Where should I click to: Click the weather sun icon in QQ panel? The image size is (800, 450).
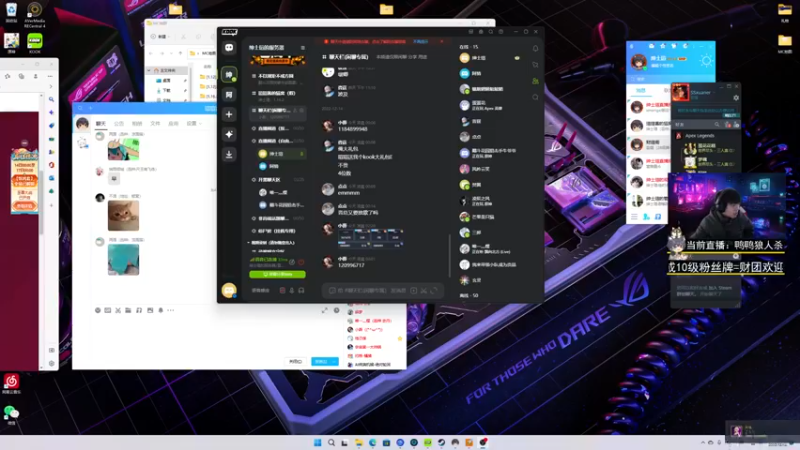click(706, 61)
